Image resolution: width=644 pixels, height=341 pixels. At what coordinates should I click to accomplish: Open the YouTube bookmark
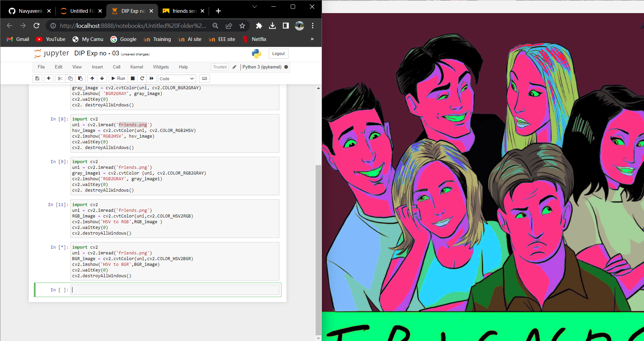51,39
